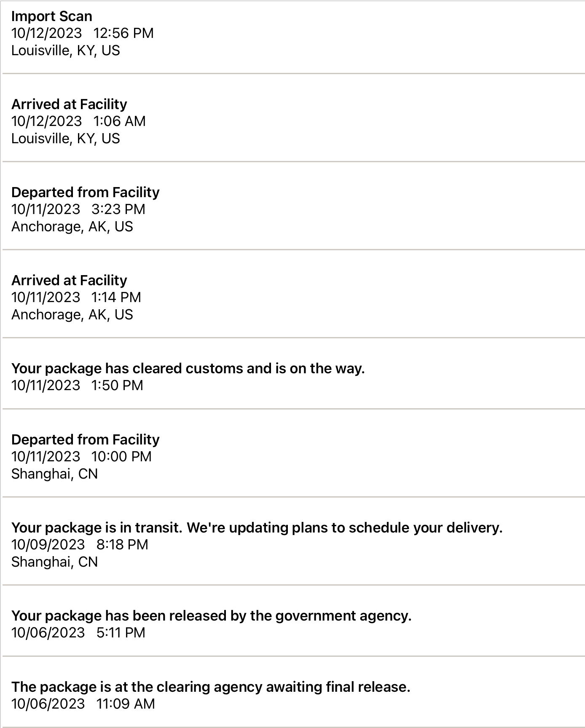Viewport: 585px width, 728px height.
Task: Select Departed from Facility entry for Anchorage
Action: point(85,193)
